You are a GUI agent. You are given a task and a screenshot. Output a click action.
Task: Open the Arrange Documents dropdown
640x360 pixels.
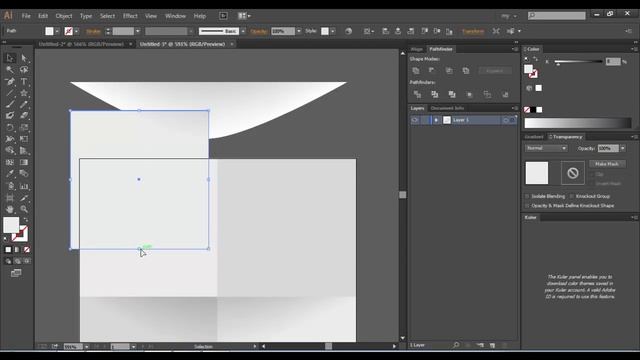coord(244,16)
